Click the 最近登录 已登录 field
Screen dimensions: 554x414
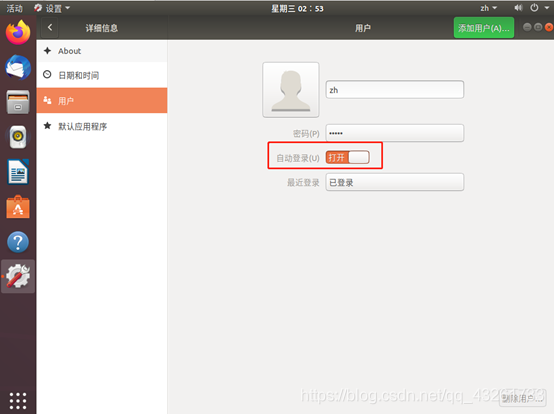(x=395, y=182)
